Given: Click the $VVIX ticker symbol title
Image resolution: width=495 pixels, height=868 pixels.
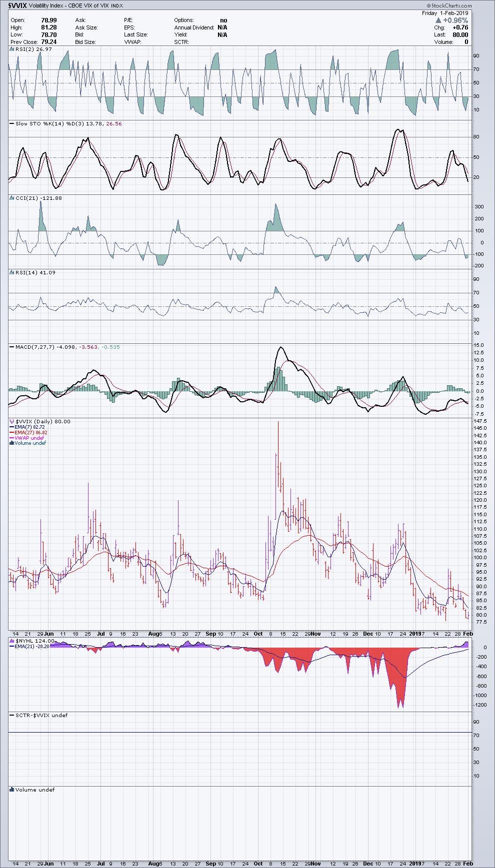Looking at the screenshot, I should click(x=18, y=4).
